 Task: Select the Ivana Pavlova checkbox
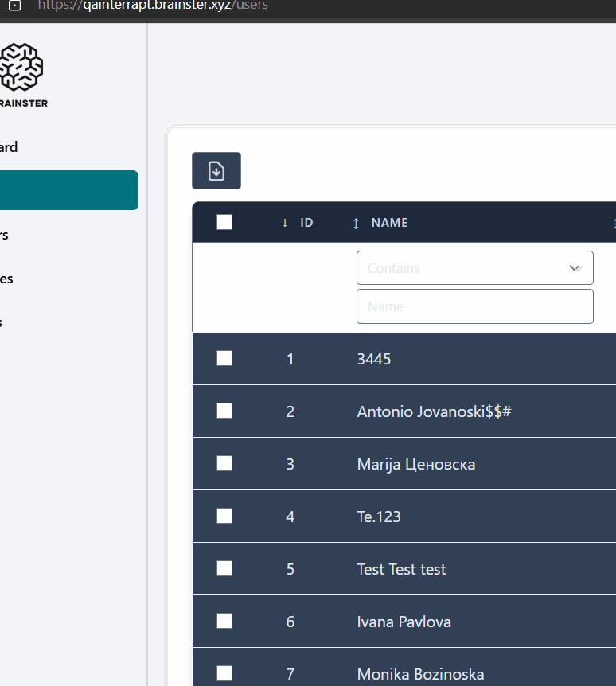[x=224, y=622]
